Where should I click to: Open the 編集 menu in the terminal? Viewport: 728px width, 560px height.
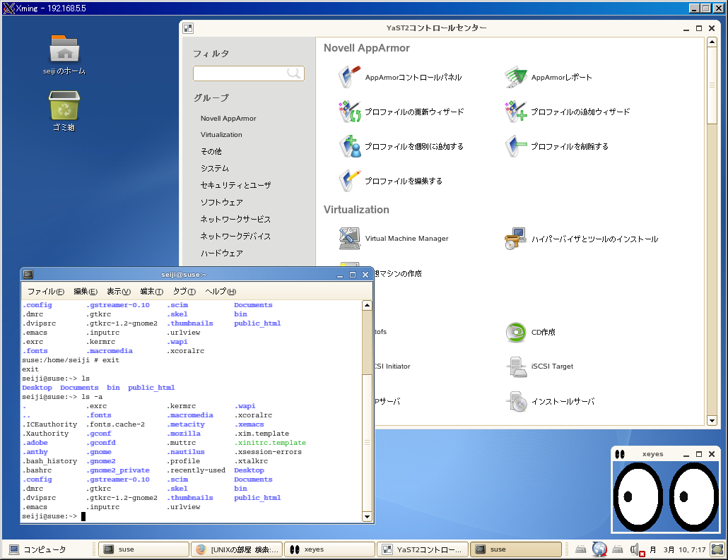point(86,292)
